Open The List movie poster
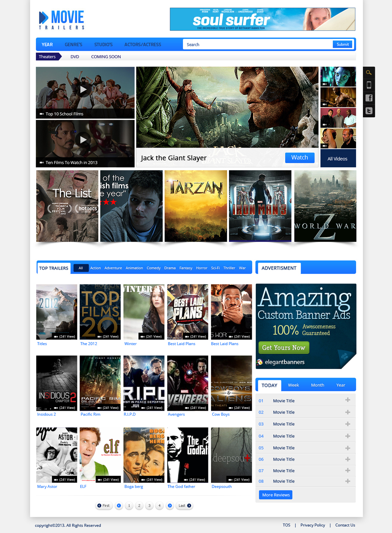The image size is (392, 533). (x=67, y=206)
